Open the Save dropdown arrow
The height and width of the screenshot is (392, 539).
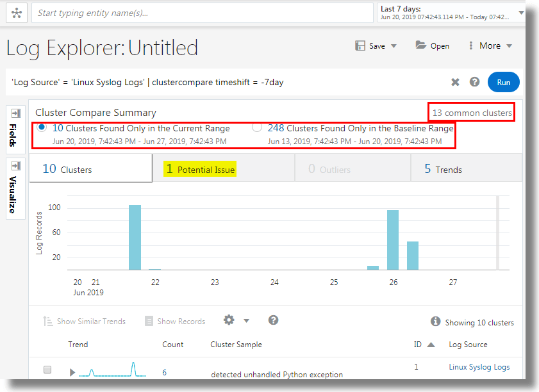coord(392,45)
